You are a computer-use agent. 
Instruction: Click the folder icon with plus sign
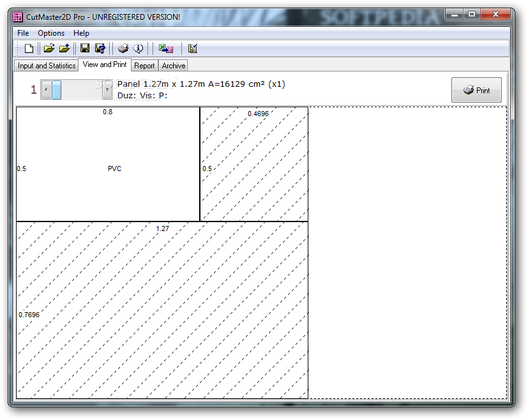pyautogui.click(x=64, y=49)
